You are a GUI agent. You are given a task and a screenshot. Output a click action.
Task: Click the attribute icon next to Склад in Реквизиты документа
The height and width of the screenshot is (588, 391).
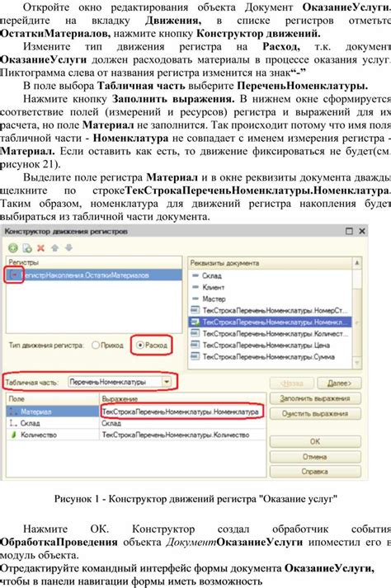195,275
